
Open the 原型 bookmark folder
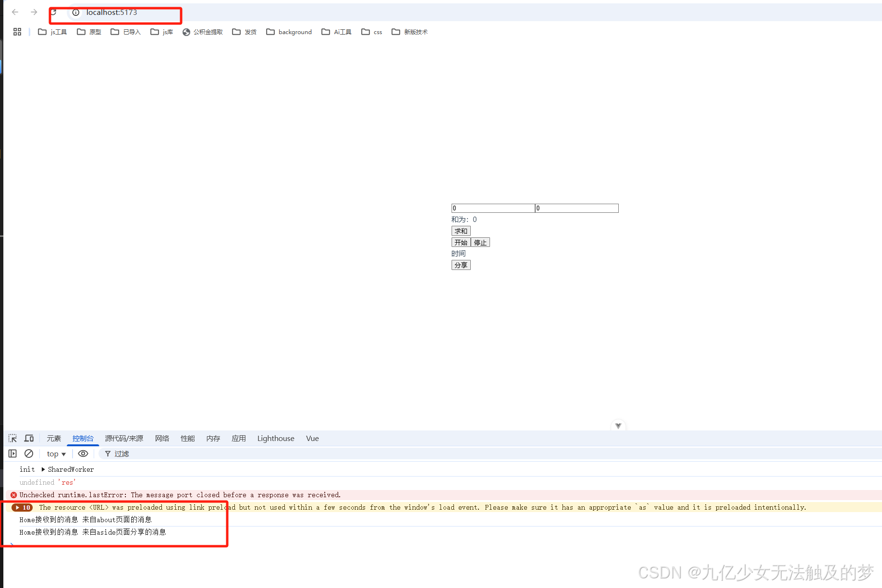click(x=89, y=32)
